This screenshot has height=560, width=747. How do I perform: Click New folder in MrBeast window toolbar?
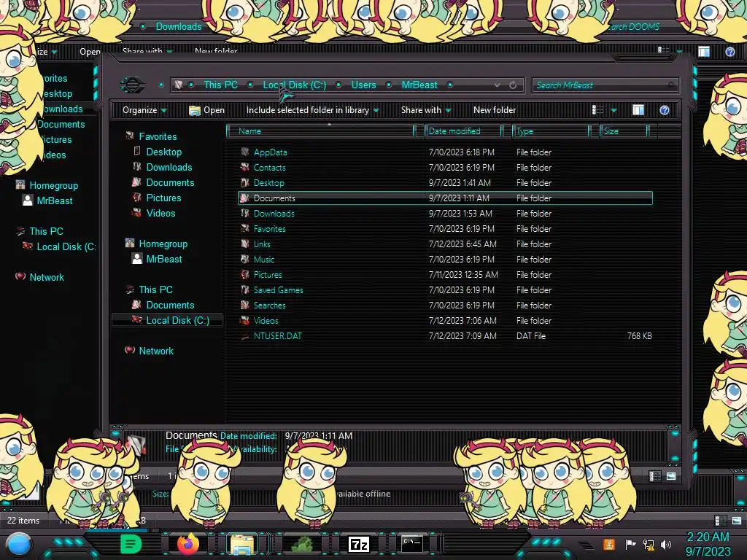coord(495,111)
